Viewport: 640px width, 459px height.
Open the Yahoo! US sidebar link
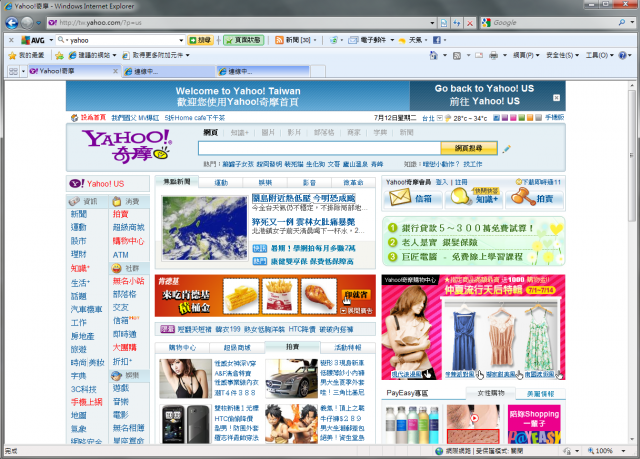105,184
